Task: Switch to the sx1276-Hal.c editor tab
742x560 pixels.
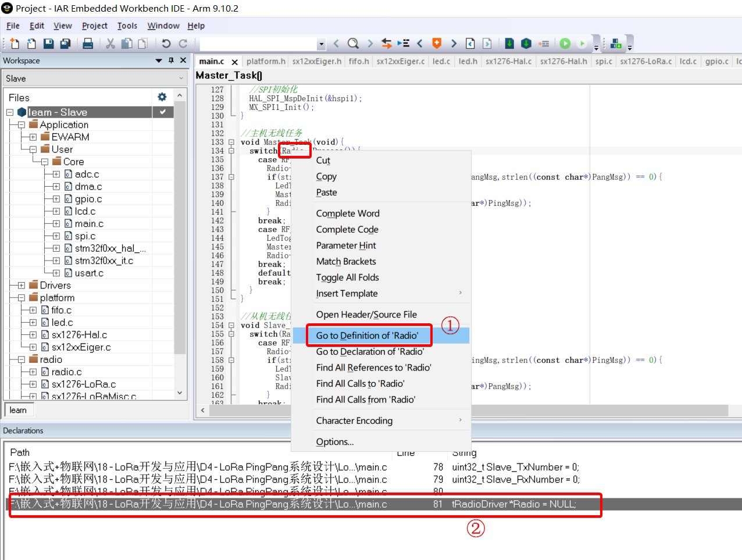Action: 508,61
